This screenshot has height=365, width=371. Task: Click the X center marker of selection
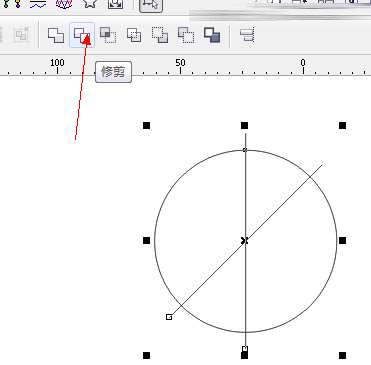click(245, 241)
